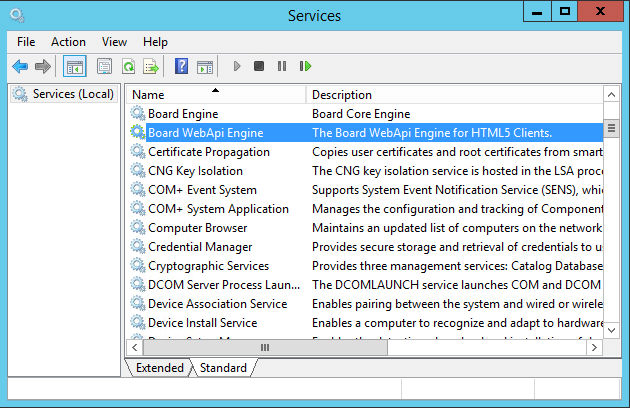The width and height of the screenshot is (630, 408).
Task: Click the horizontal scrollbar left arrow
Action: [x=135, y=347]
